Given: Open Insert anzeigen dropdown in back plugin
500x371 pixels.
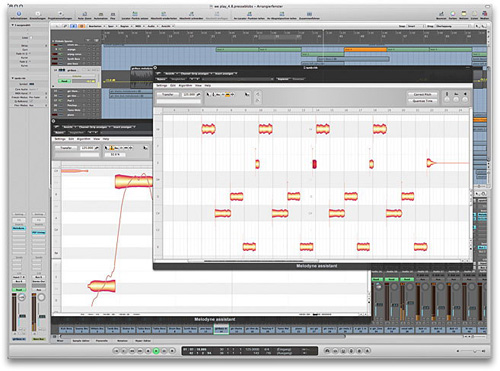Looking at the screenshot, I should point(123,127).
